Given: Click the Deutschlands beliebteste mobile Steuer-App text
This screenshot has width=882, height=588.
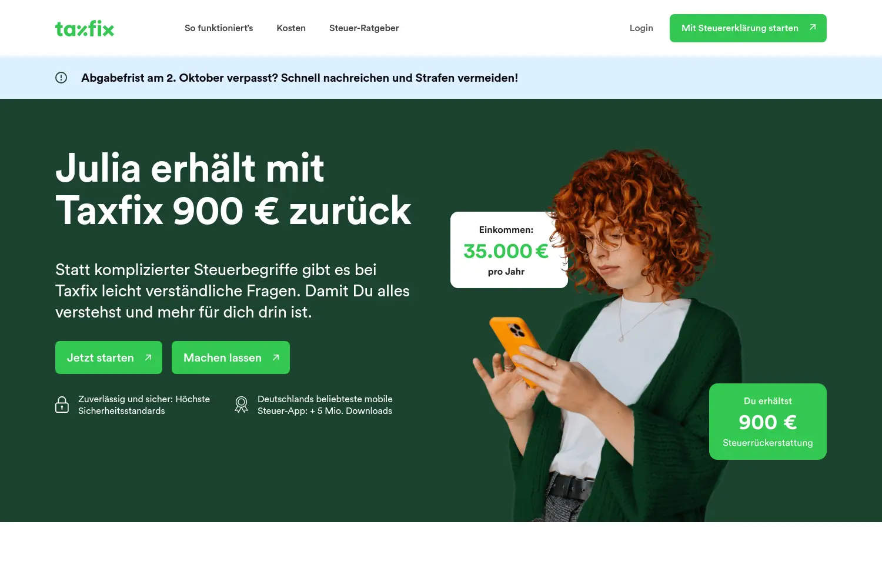Looking at the screenshot, I should (325, 405).
